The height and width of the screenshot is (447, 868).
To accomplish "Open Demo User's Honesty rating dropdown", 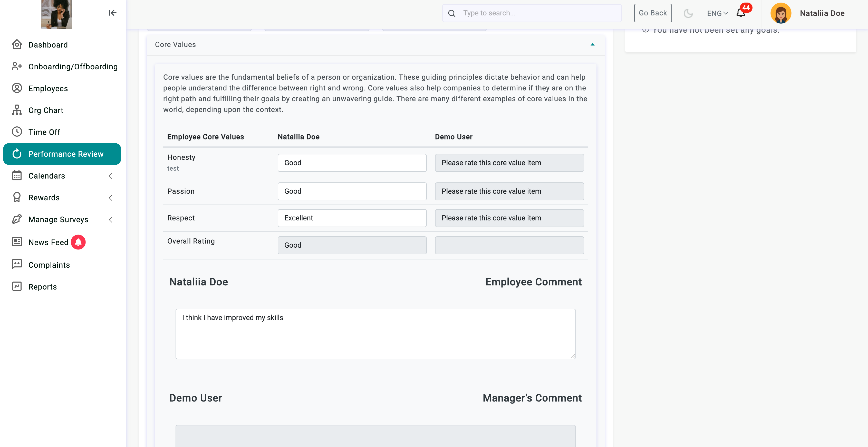I will coord(509,163).
